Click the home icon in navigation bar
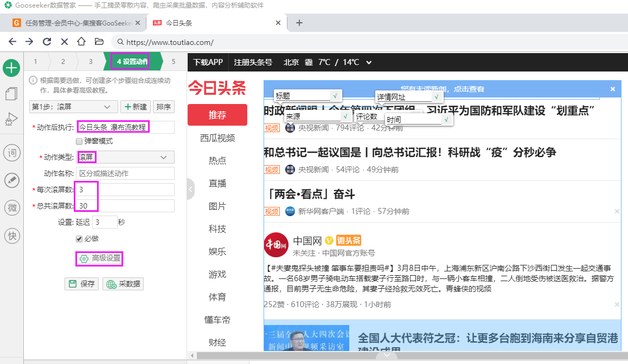This screenshot has width=628, height=364. (x=81, y=41)
